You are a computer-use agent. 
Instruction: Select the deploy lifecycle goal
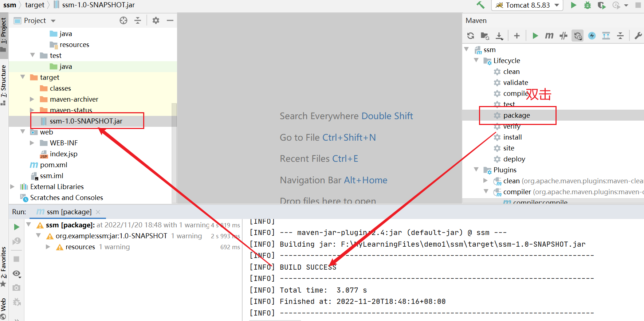click(514, 159)
